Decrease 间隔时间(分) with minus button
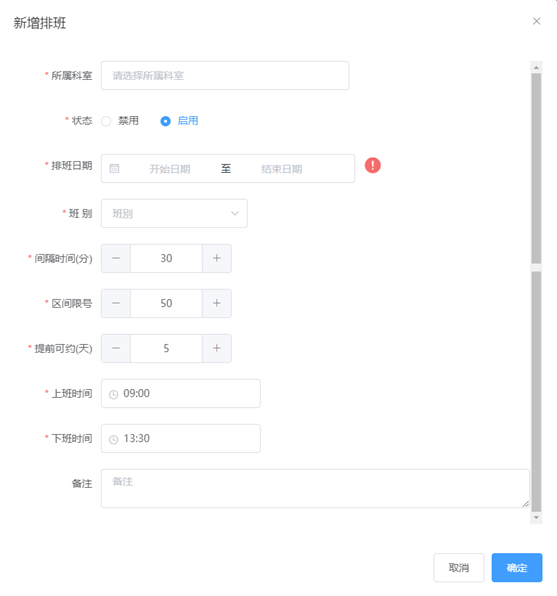Image resolution: width=557 pixels, height=596 pixels. pos(116,258)
